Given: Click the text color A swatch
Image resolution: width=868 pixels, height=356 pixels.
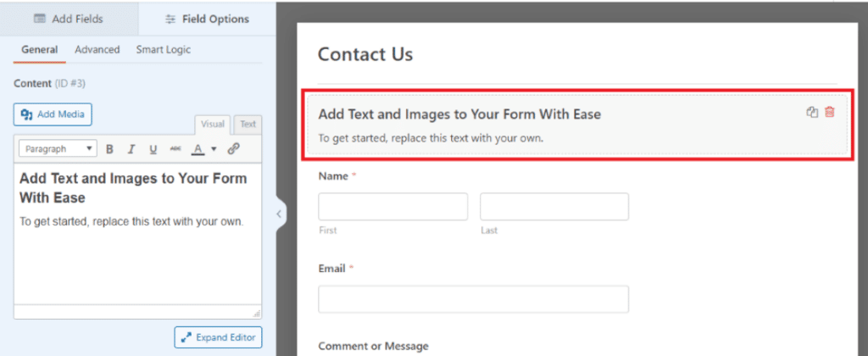Looking at the screenshot, I should (x=198, y=148).
